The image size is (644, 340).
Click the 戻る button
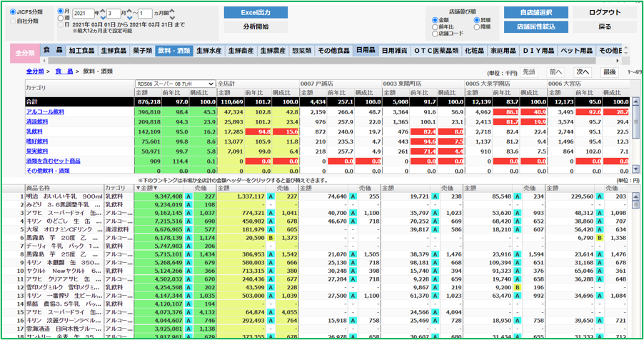[605, 26]
